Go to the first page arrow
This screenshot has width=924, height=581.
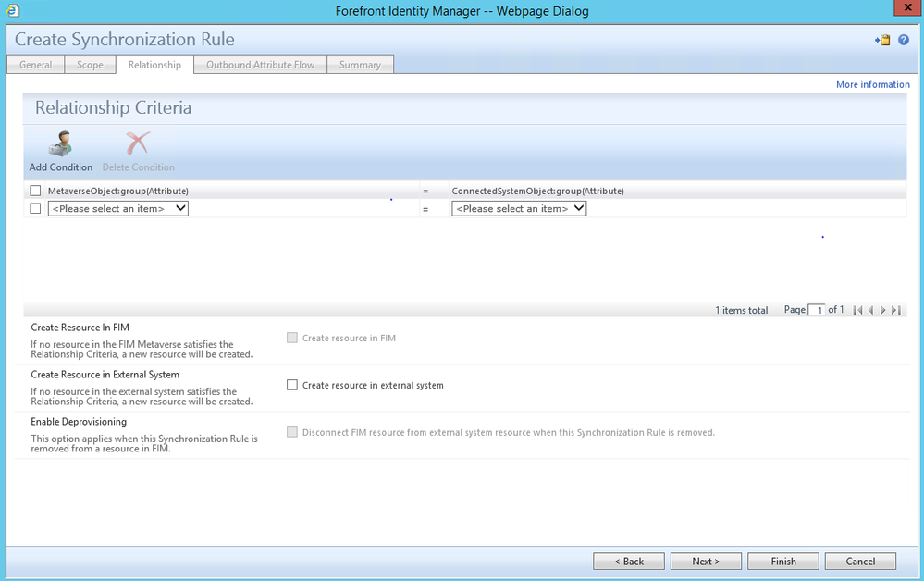tap(858, 310)
